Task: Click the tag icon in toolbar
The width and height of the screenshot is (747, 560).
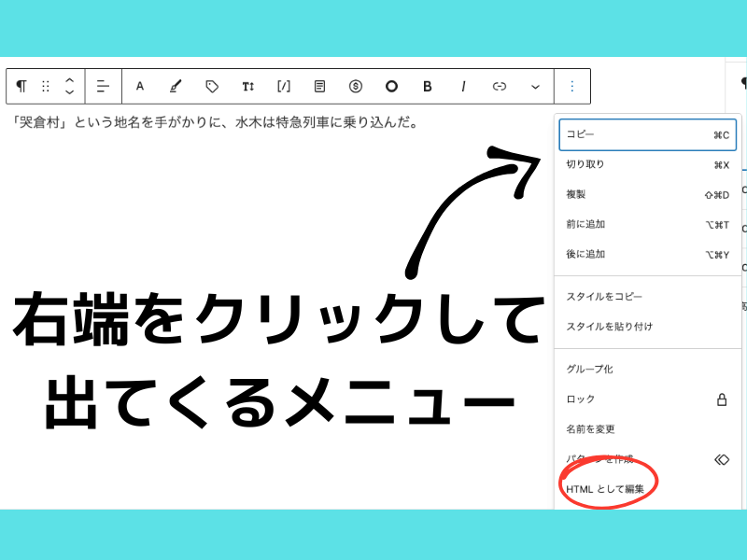Action: [x=212, y=86]
